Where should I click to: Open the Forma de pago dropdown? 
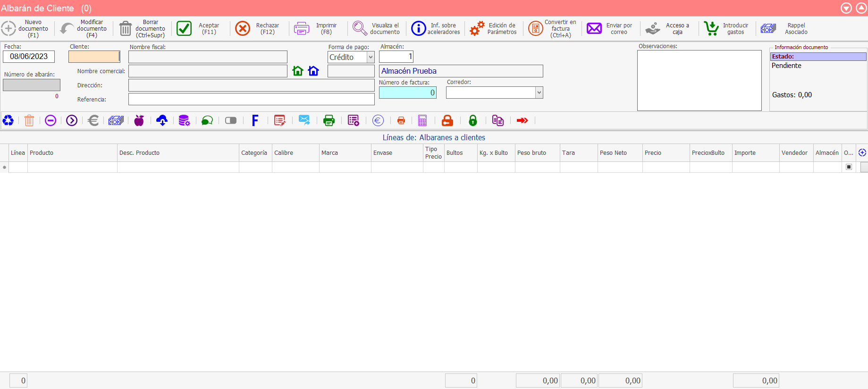371,57
